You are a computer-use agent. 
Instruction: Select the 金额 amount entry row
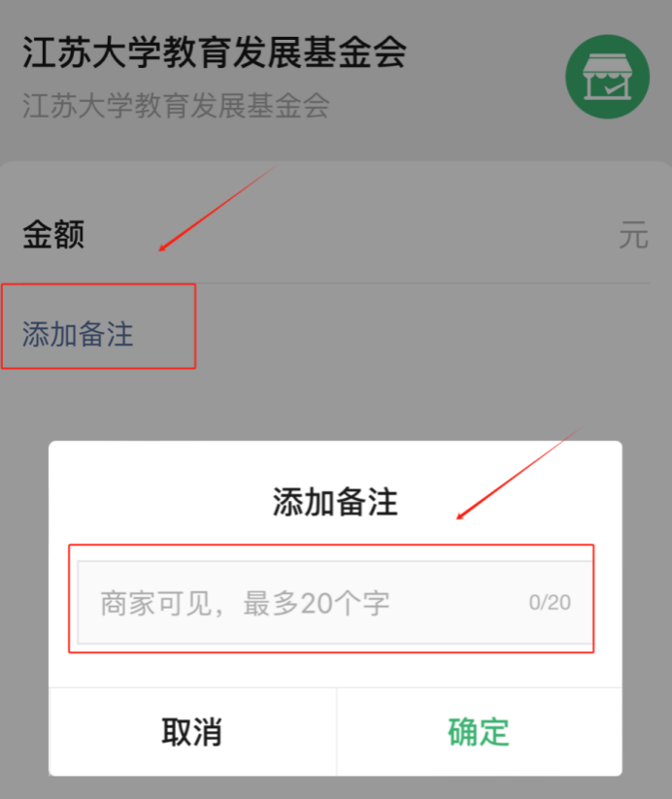[335, 235]
